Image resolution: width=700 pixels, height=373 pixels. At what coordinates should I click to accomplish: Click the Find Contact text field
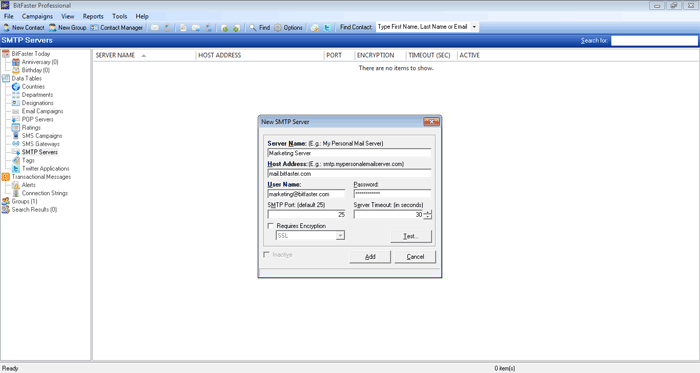pos(423,27)
